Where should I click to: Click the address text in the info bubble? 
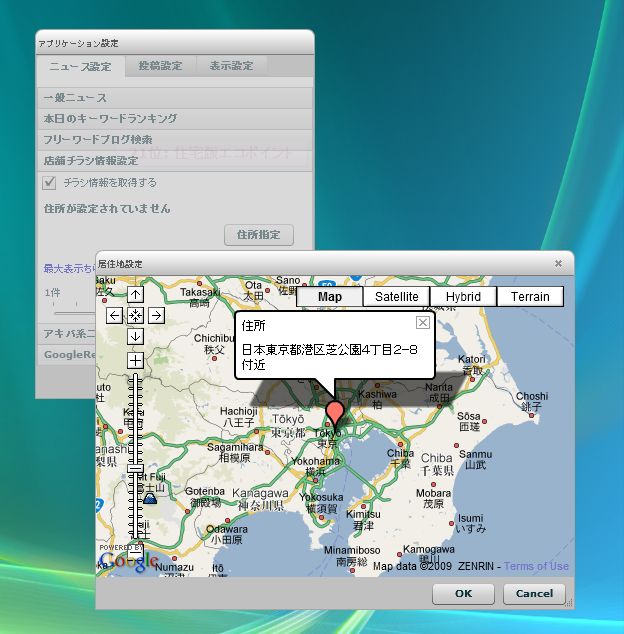[330, 357]
